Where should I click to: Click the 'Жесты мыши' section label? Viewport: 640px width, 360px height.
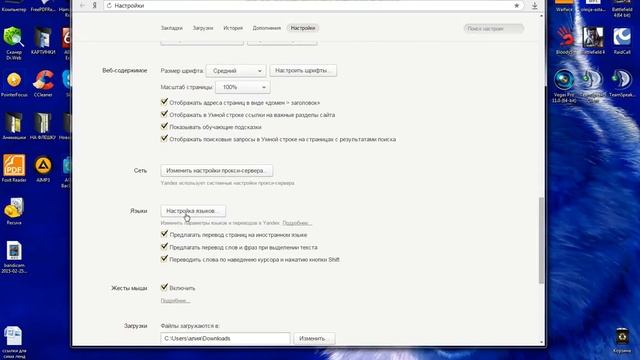[x=129, y=288]
